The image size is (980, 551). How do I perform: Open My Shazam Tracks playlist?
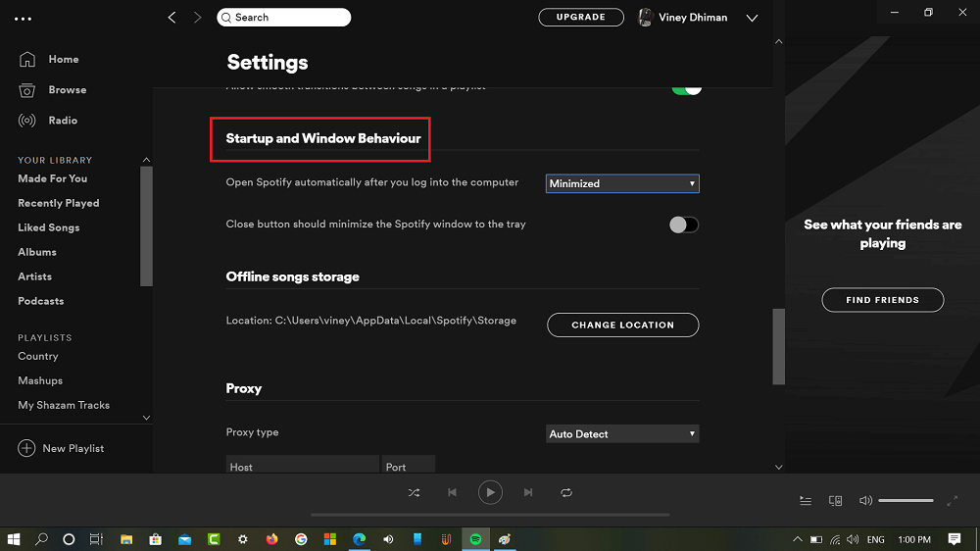[x=64, y=405]
